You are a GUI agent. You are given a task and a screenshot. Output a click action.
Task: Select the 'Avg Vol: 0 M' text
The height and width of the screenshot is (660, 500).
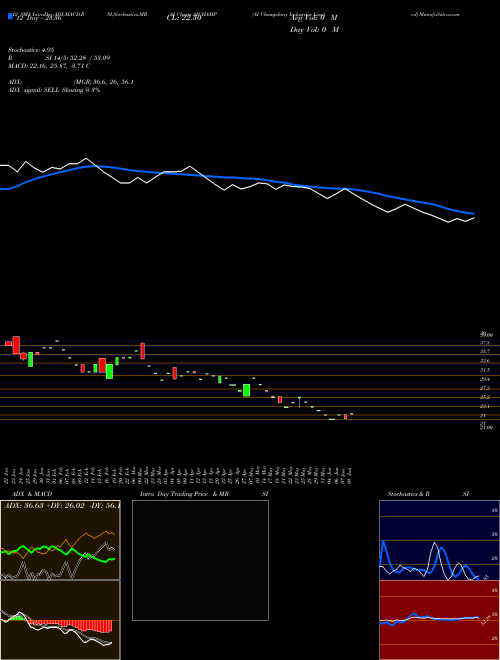click(x=313, y=18)
